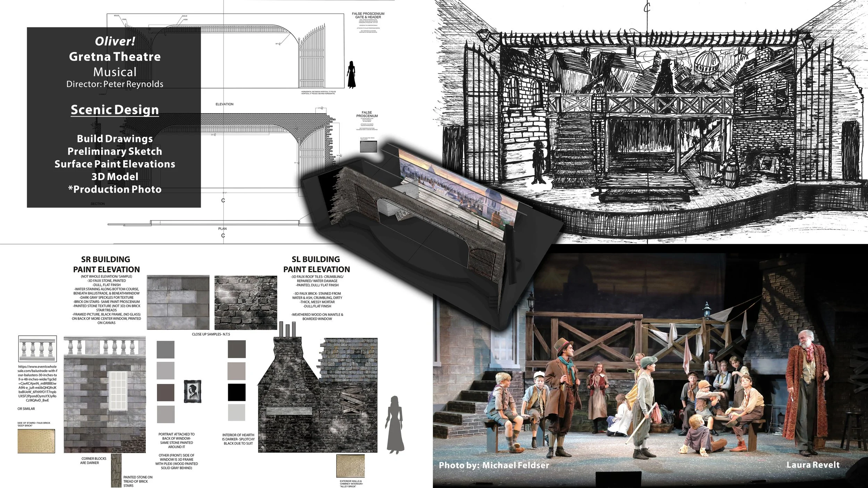Select the "Gretna Theatre" heading
This screenshot has height=488, width=868.
115,57
